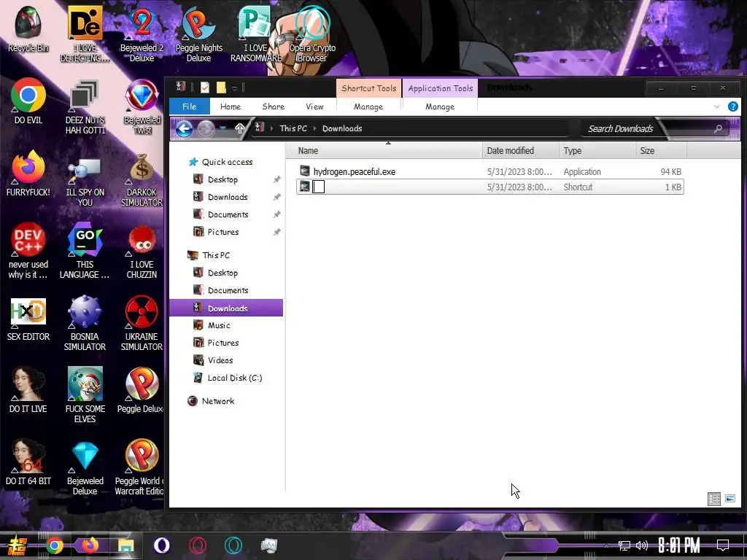Launch the teal Opera Crypto taskbar icon

233,545
